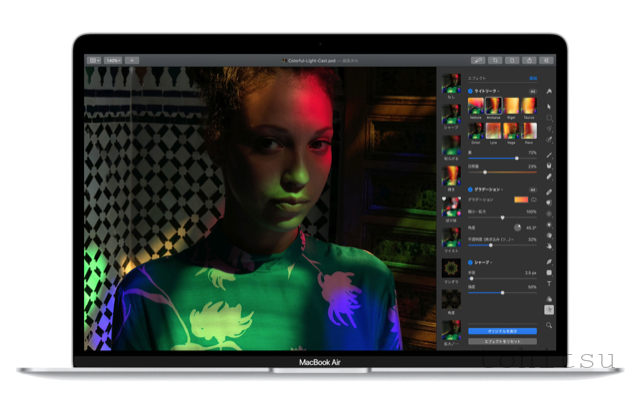Click the grey Reset Effects button
This screenshot has height=393, width=640.
coord(502,341)
